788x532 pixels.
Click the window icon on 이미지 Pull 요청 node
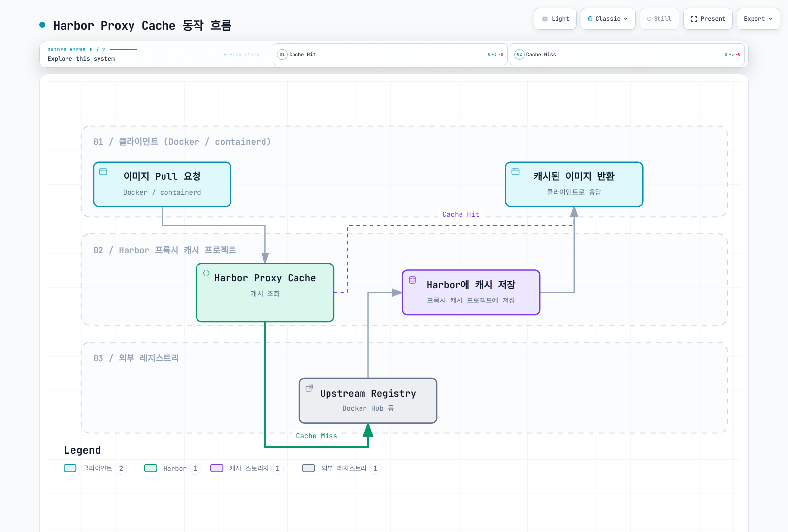pos(103,172)
